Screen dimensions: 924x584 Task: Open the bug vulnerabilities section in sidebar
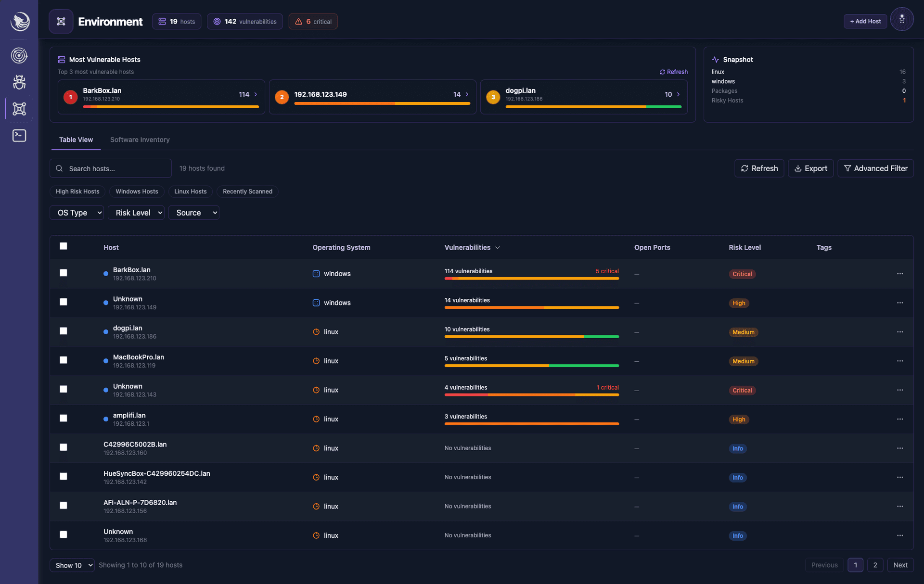pyautogui.click(x=19, y=82)
